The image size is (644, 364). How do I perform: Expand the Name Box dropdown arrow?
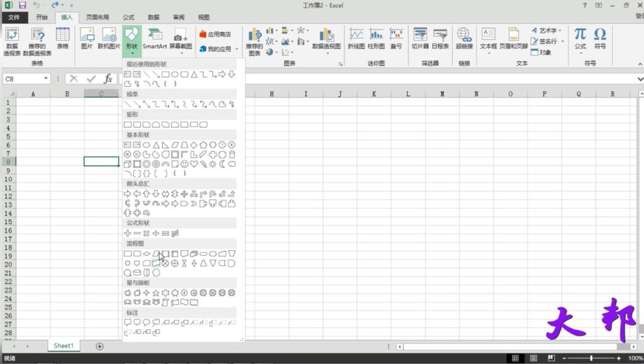point(47,79)
